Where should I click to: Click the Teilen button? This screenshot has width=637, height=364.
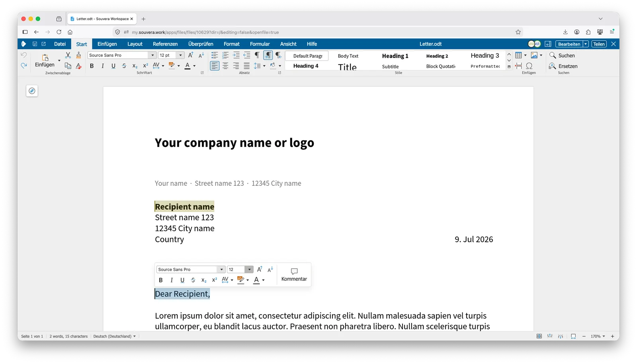coord(599,44)
